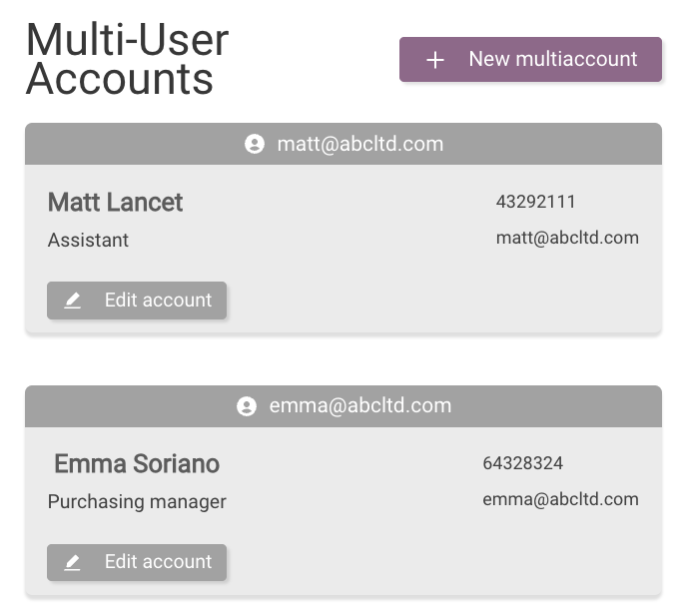Click the user avatar icon beside emma@abcltd.com header

tap(247, 406)
